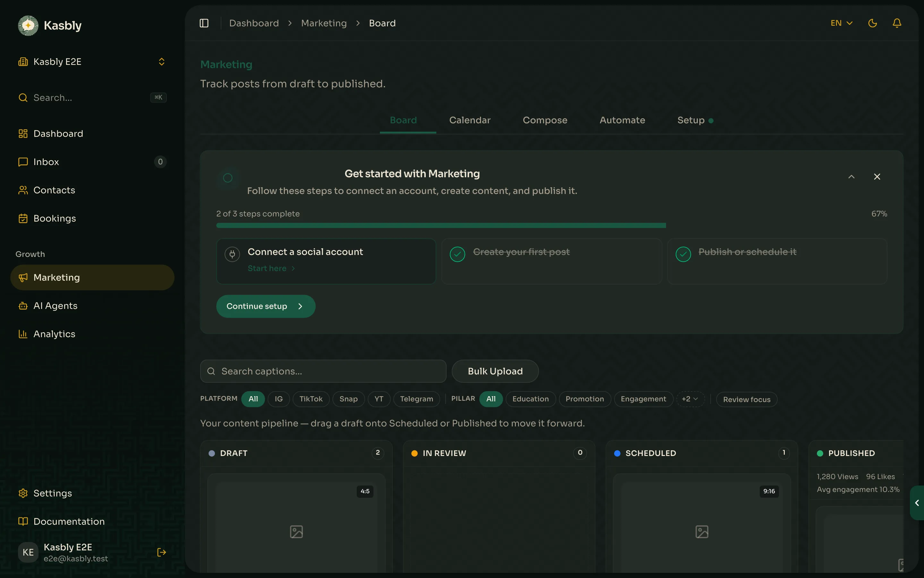Click the DRAFT column header
Viewport: 924px width, 578px height.
(x=296, y=453)
